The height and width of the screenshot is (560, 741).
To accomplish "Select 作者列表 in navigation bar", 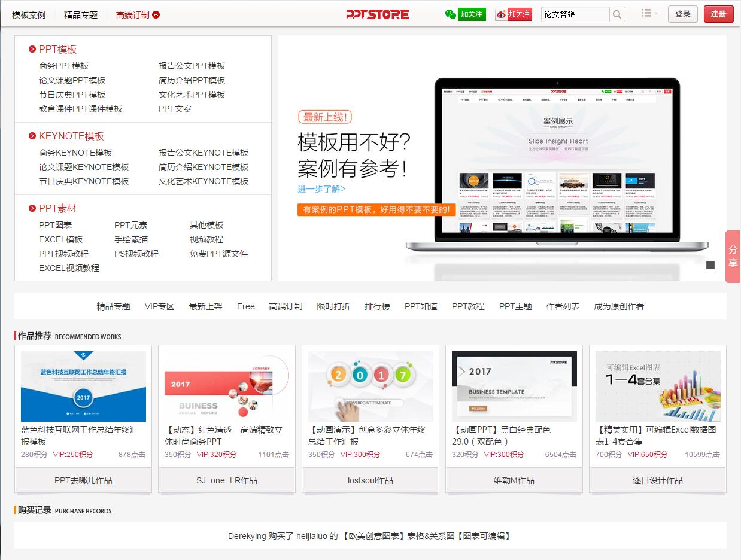I will click(x=563, y=306).
